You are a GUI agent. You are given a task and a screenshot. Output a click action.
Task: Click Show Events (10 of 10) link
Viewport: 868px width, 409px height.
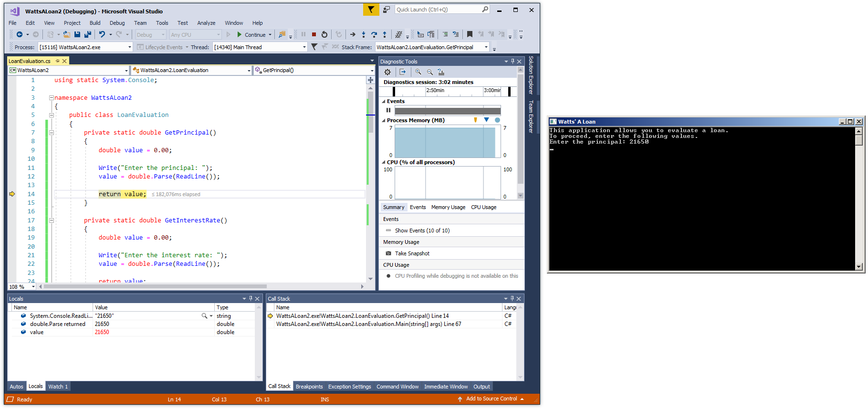coord(422,231)
